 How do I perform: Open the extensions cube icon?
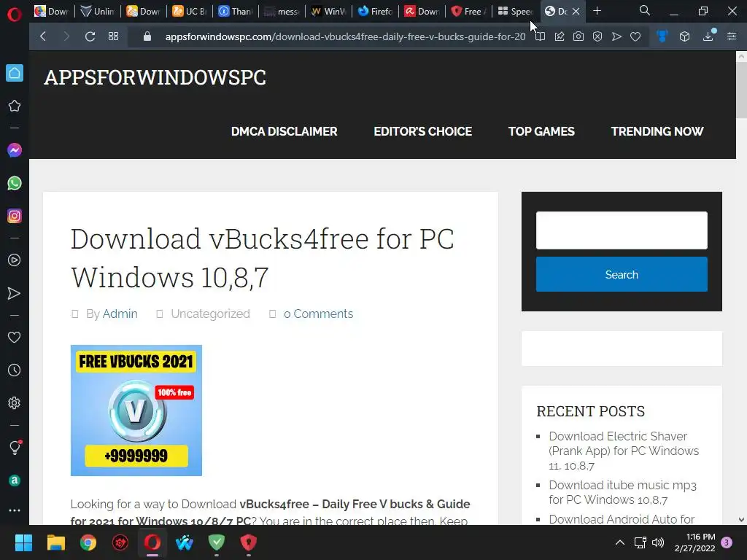684,36
